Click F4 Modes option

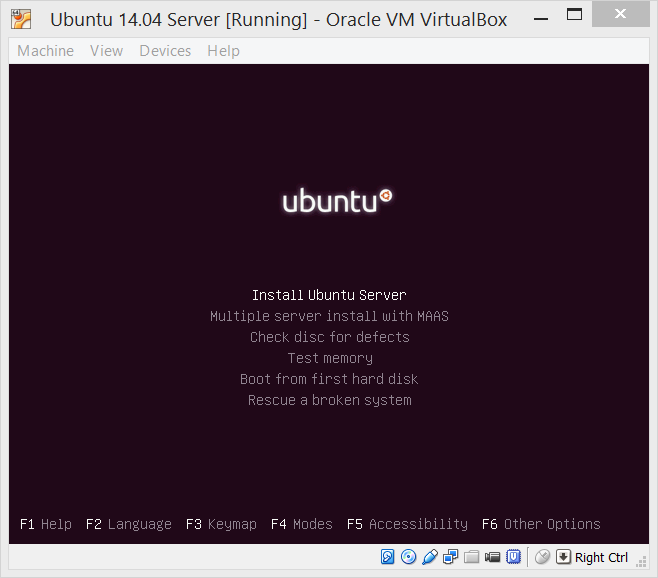[x=302, y=524]
